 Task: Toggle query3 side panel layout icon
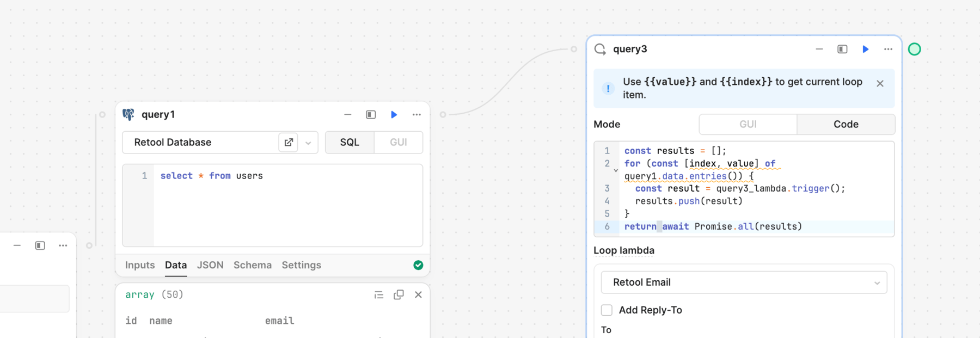(x=842, y=49)
